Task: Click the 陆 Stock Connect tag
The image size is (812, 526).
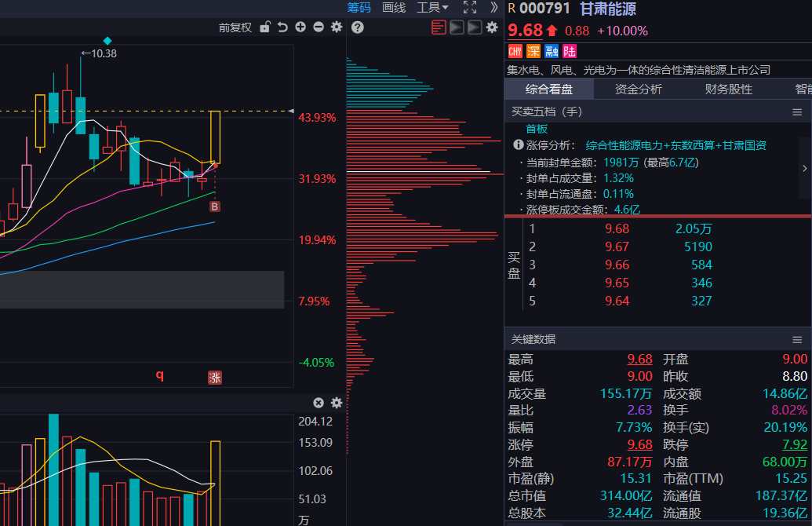Action: coord(569,51)
